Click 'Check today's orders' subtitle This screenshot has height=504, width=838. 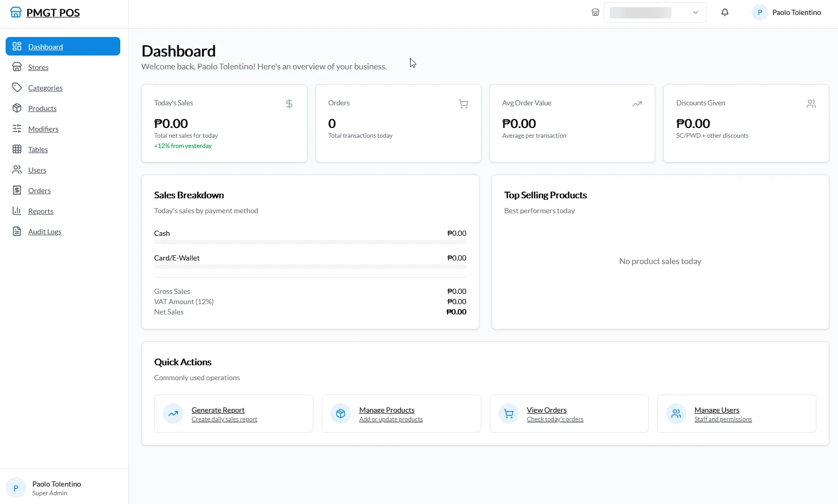coord(555,419)
